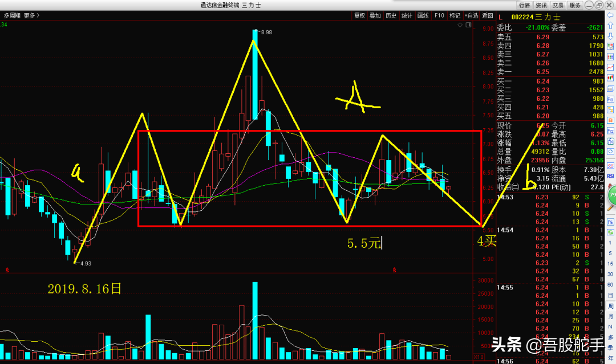
Task: Click the 返回 return button
Action: [488, 16]
